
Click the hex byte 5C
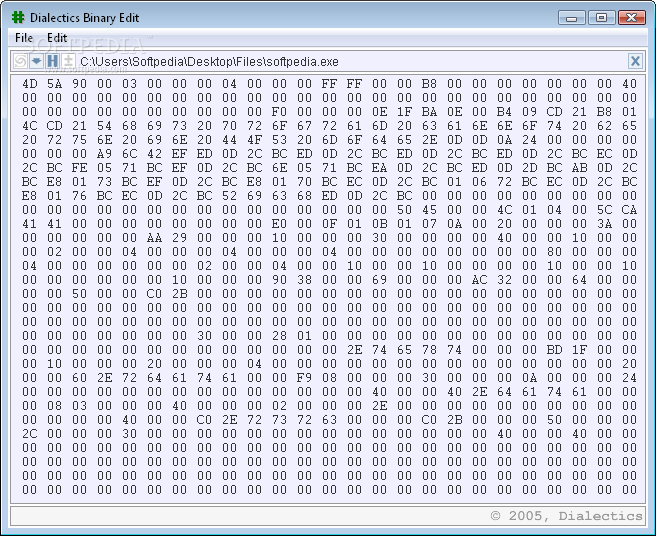pyautogui.click(x=605, y=210)
